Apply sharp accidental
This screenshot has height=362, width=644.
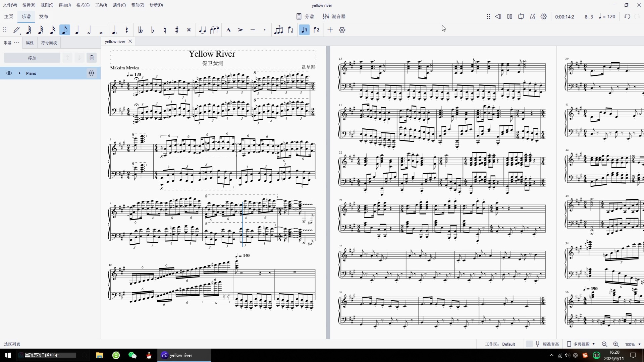pos(177,30)
